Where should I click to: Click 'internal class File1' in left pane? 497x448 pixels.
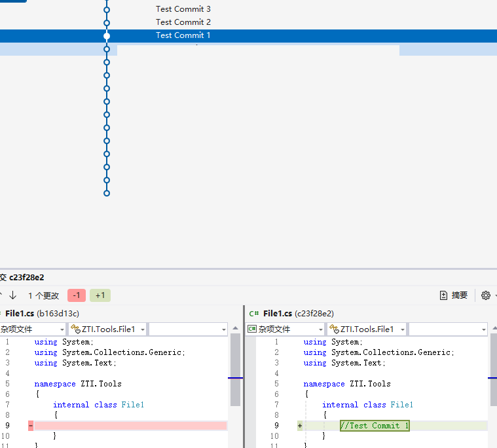99,405
